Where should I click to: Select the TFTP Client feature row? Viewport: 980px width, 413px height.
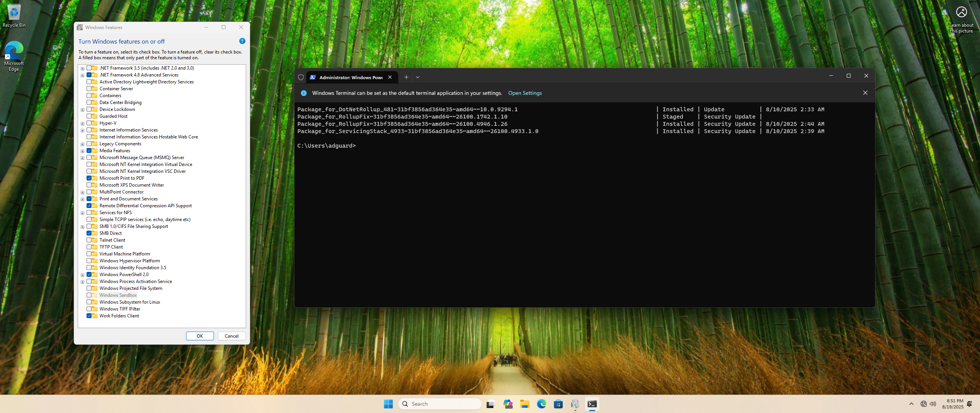[x=111, y=247]
